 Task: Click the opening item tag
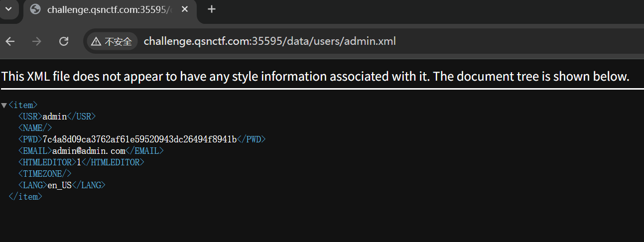click(23, 105)
